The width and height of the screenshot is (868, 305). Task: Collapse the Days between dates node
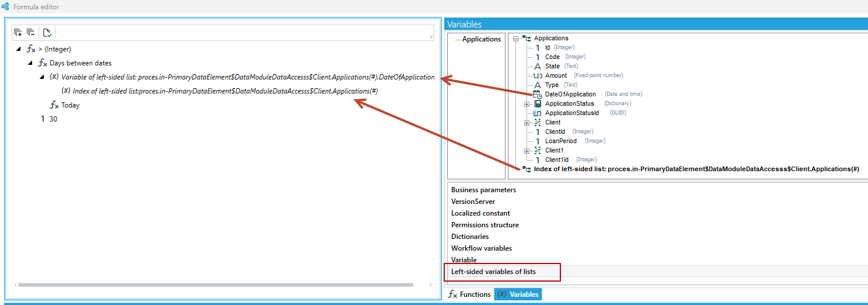click(30, 63)
